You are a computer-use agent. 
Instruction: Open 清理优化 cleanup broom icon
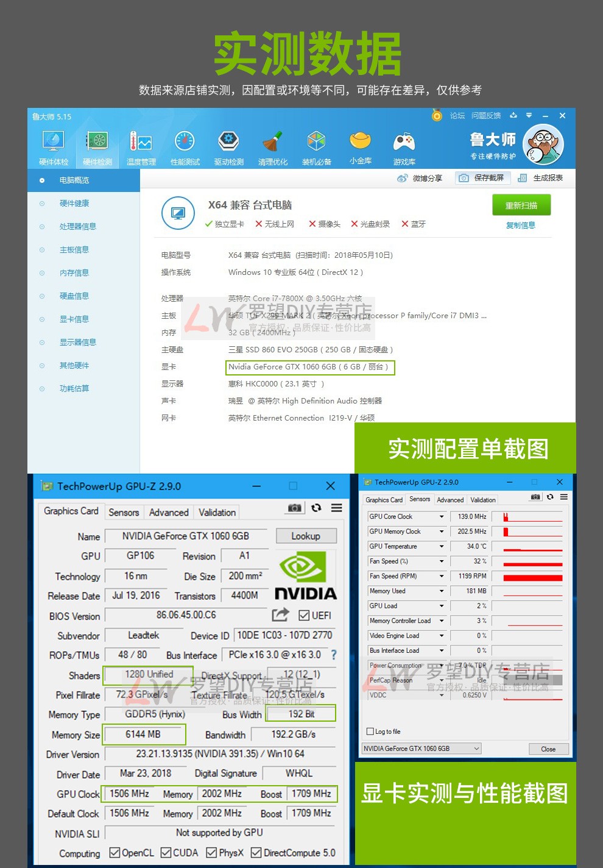pyautogui.click(x=272, y=148)
